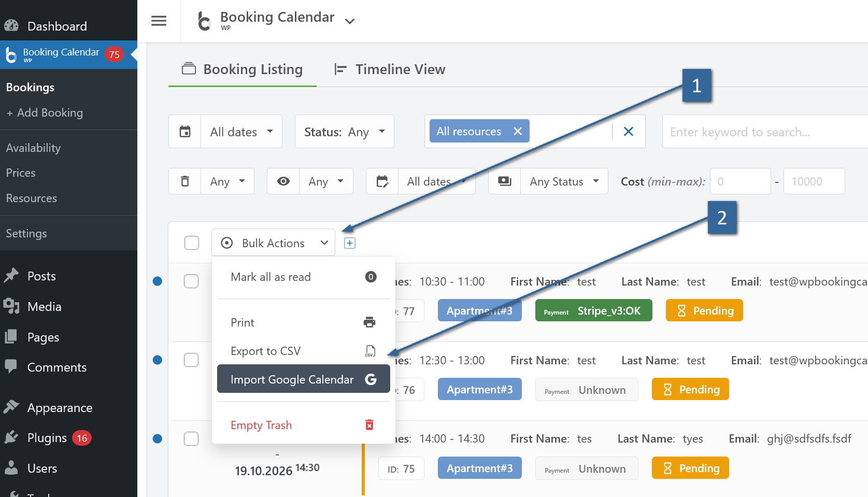Image resolution: width=868 pixels, height=497 pixels.
Task: Choose Empty Trash menu item
Action: coord(304,425)
